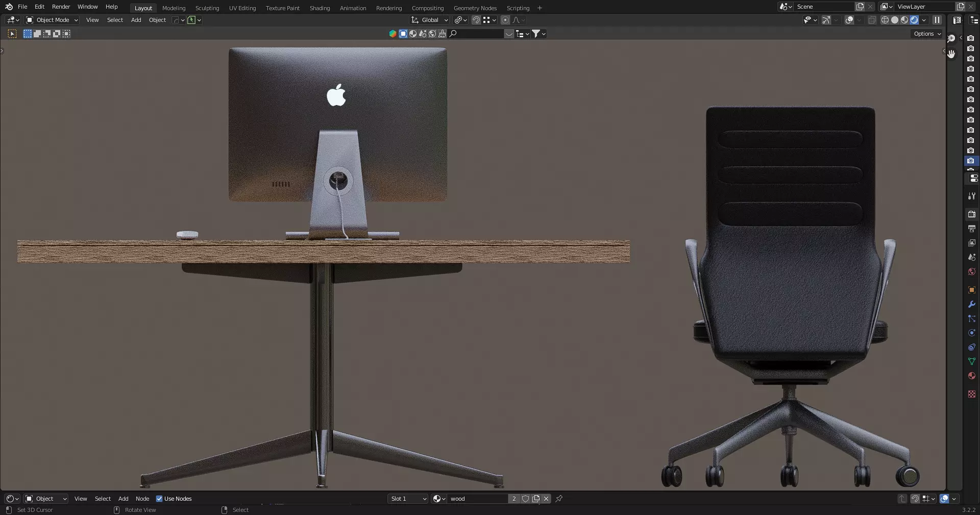980x515 pixels.
Task: Click the outliner display mode icon
Action: (522, 34)
